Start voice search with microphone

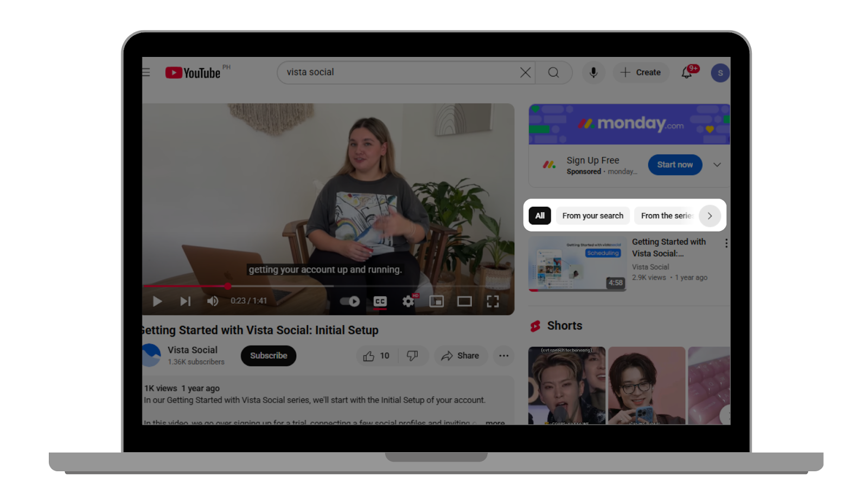[x=593, y=72]
